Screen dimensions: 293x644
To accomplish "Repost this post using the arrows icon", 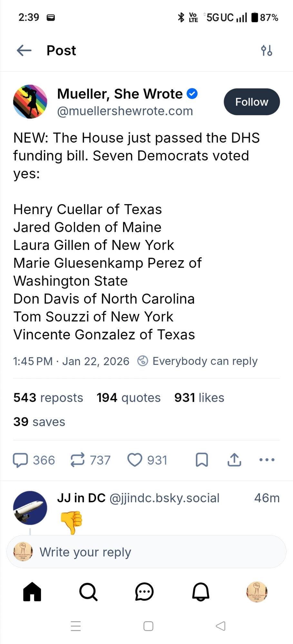I will click(77, 460).
